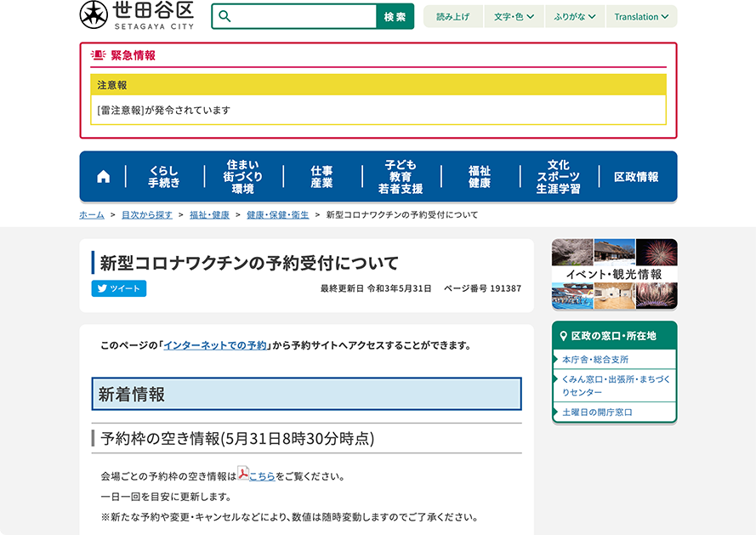Open the 区政情報 menu

(x=636, y=177)
